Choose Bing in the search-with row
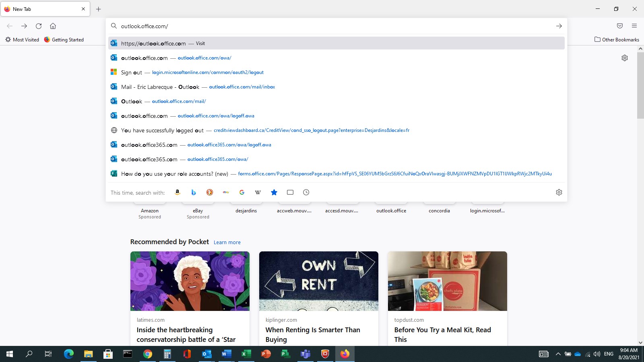This screenshot has width=644, height=362. pos(194,192)
